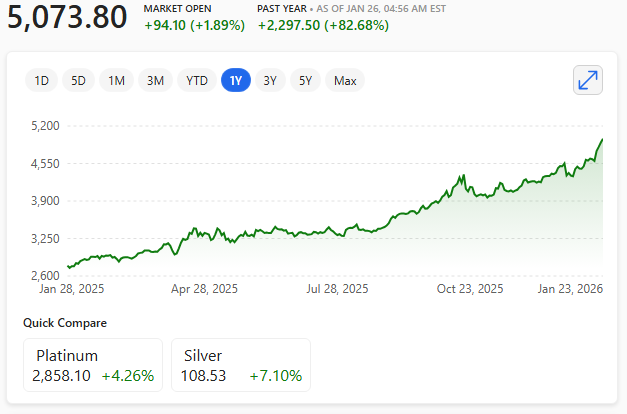The height and width of the screenshot is (414, 627).
Task: Click Silver's +7.10% change value
Action: (279, 377)
